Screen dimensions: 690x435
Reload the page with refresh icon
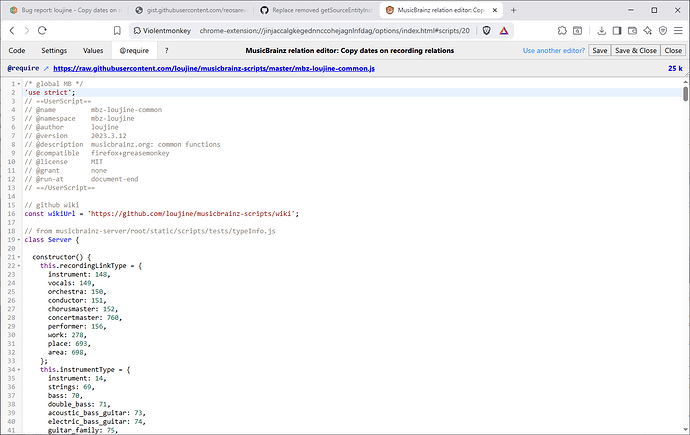[x=62, y=31]
